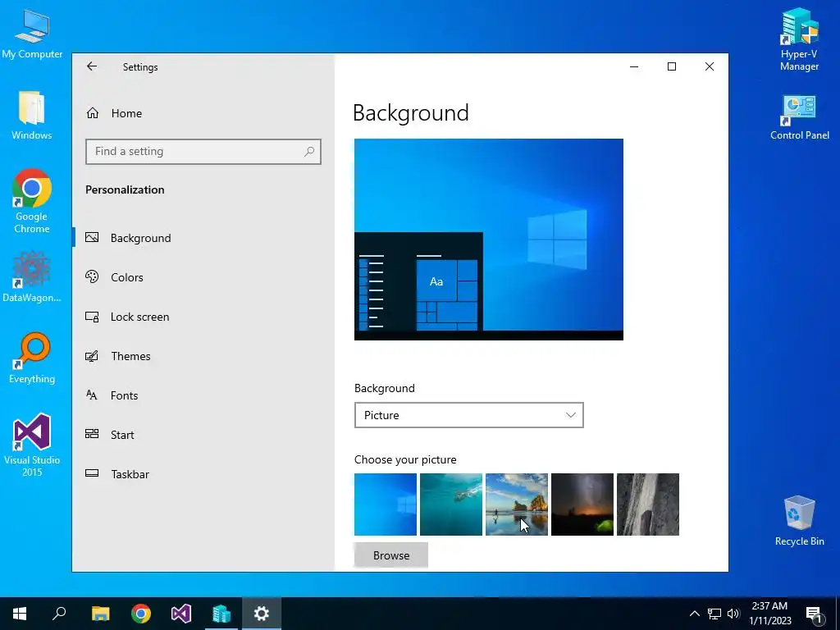Click the Colors palette icon

92,276
